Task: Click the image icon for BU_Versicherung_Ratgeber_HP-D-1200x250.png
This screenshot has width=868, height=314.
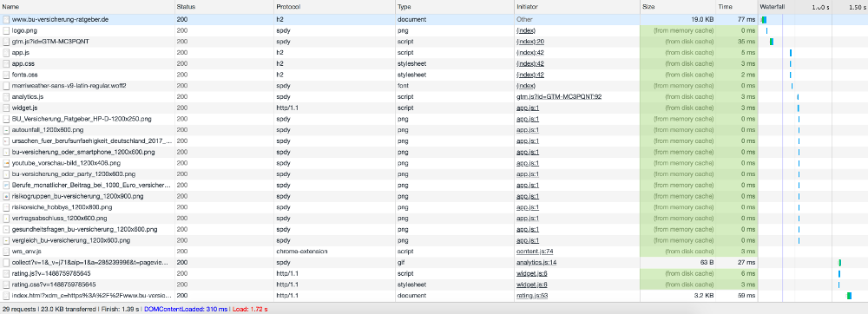Action: point(6,119)
